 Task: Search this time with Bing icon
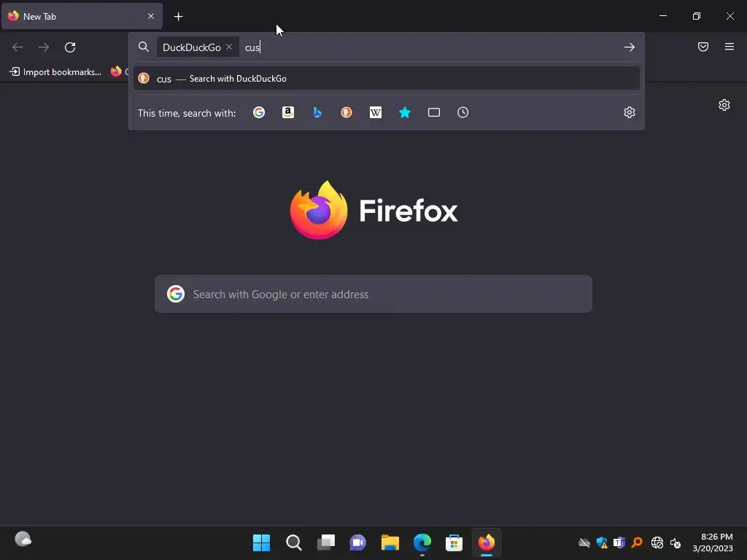317,112
